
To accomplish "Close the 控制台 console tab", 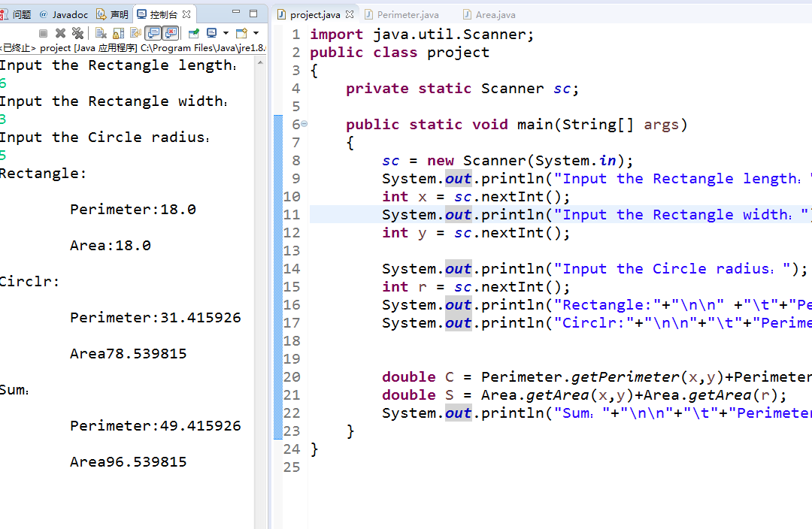I will (186, 14).
